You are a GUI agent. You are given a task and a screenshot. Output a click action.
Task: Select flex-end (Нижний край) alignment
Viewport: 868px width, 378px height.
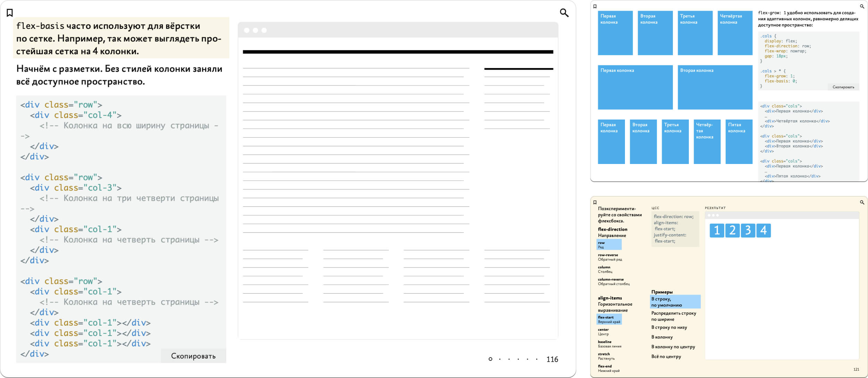click(609, 368)
